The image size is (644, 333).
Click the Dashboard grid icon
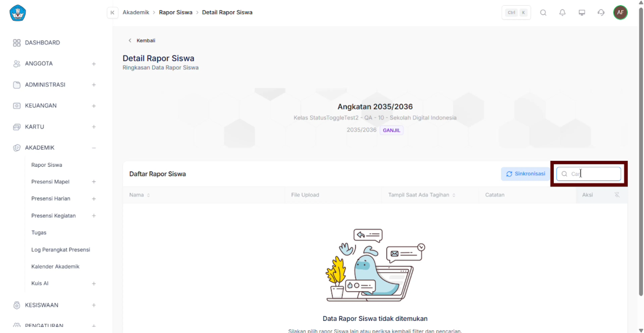(x=16, y=43)
